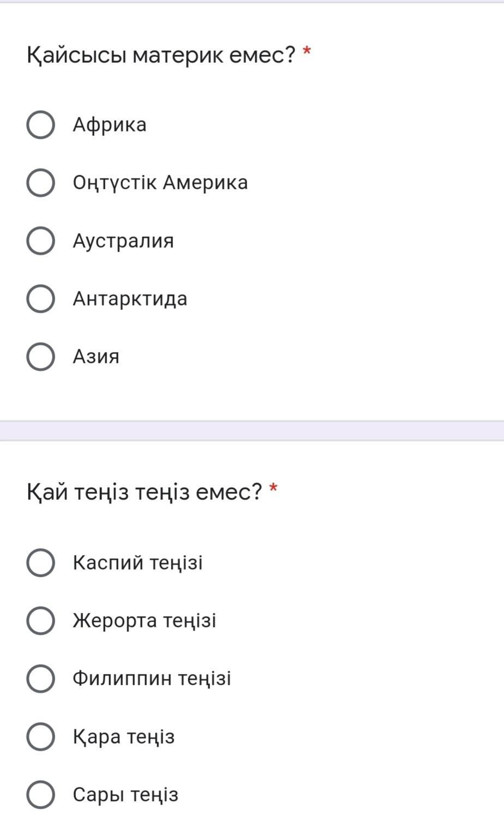Choose Оңтүстік Америка radio option
Screen dimensions: 504x838
coord(40,183)
